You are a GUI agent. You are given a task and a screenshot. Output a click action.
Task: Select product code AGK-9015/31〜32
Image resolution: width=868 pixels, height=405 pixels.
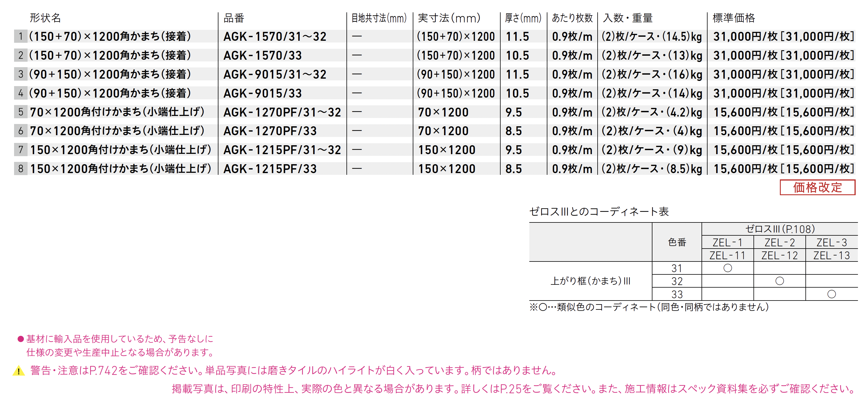pyautogui.click(x=275, y=74)
